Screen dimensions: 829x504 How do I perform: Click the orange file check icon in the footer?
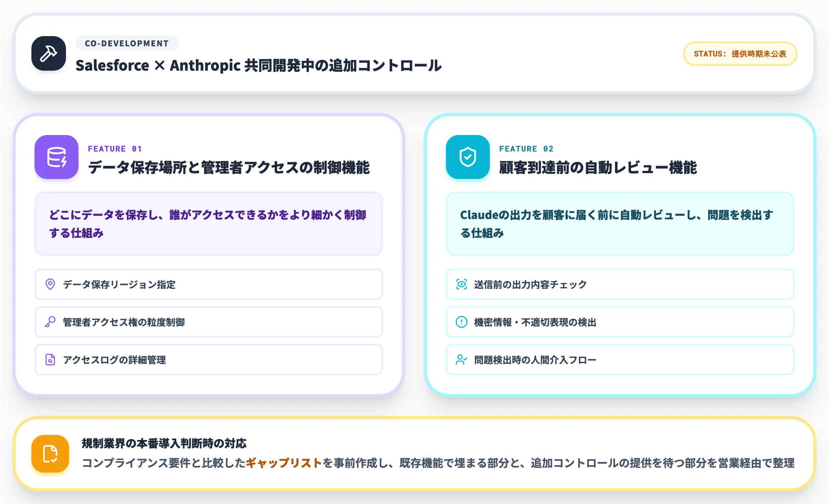[50, 454]
